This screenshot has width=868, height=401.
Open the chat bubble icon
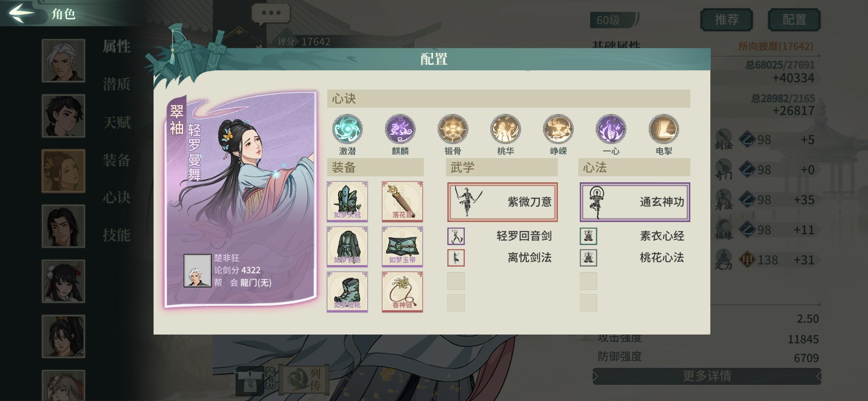click(271, 13)
